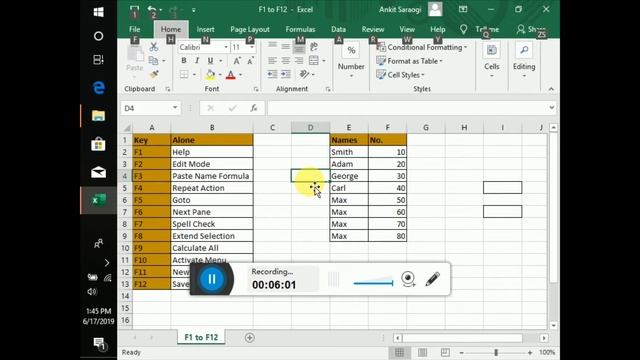Decrease font size with the small A
This screenshot has width=640, height=360.
point(250,61)
